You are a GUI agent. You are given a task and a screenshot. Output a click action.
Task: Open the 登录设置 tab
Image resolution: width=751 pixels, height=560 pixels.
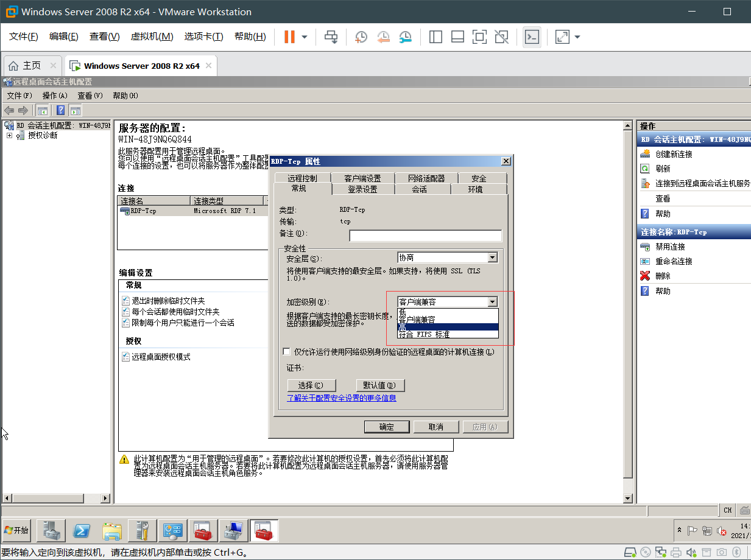[x=362, y=189]
